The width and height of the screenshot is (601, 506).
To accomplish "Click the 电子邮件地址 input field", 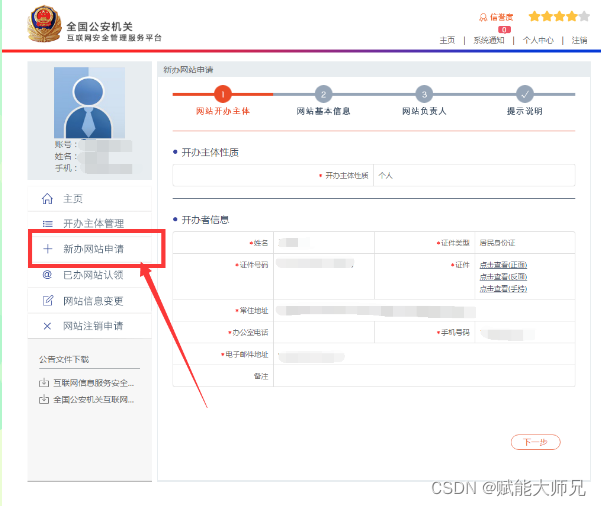I will tap(424, 354).
